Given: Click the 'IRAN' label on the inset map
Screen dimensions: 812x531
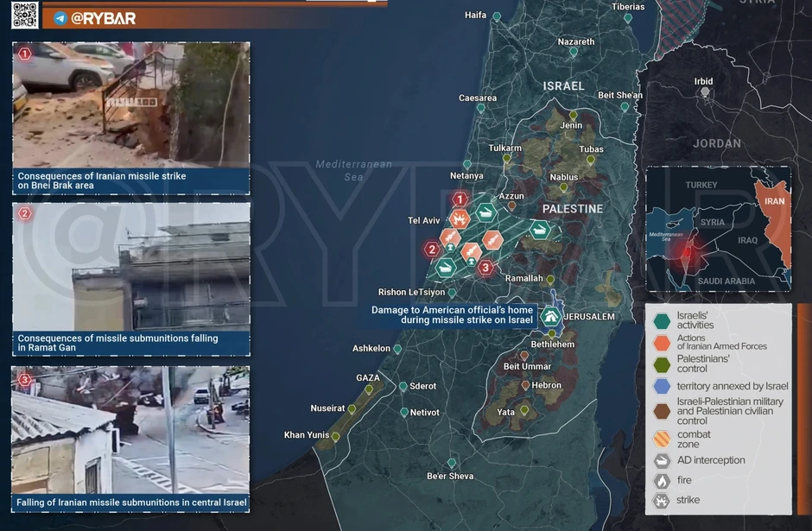Looking at the screenshot, I should tap(774, 201).
